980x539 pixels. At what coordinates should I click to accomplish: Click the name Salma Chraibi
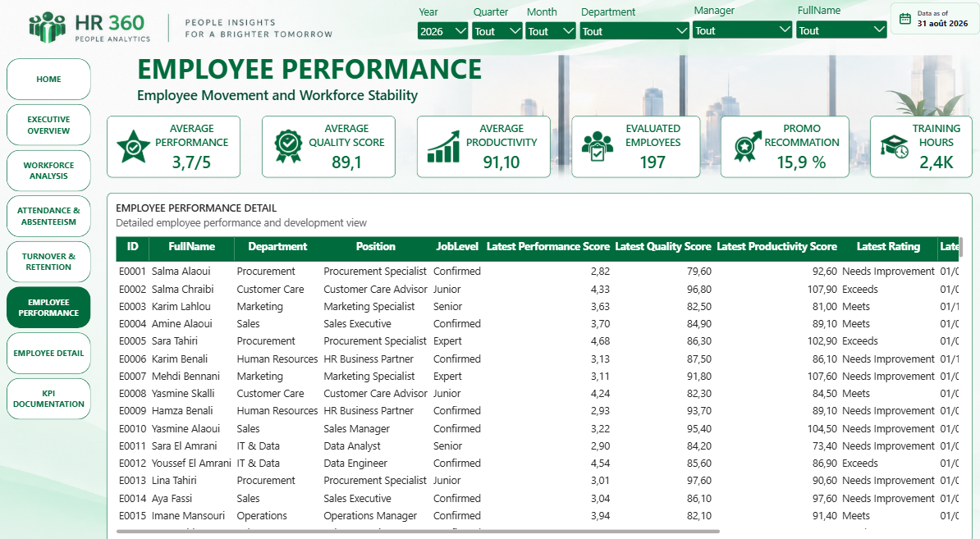click(x=182, y=289)
